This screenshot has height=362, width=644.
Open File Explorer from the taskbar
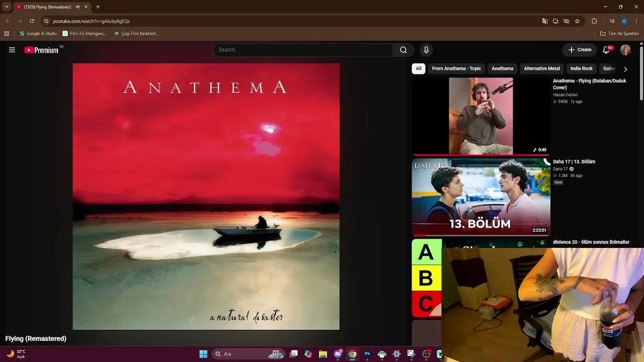click(x=323, y=354)
